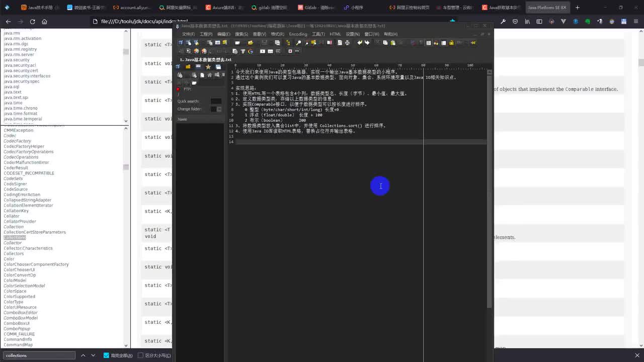
Task: Click the folder-open icon in the EditPlus toolbar
Action: click(251, 43)
